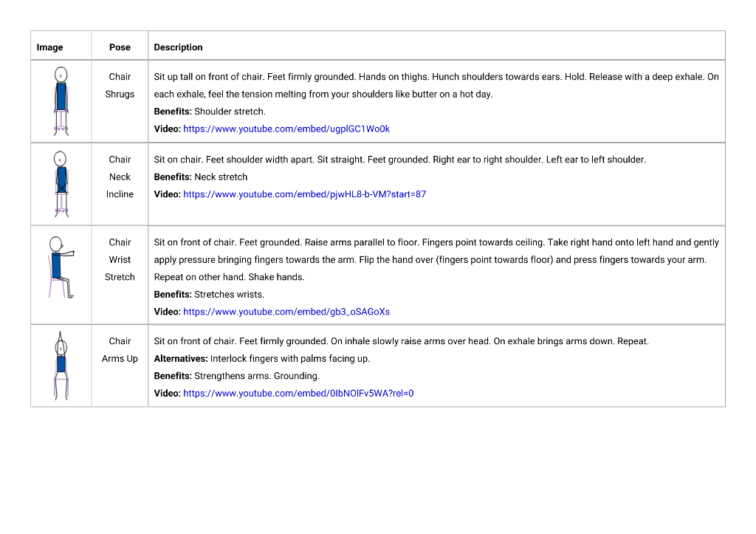Open the Chair Shrugs YouTube video link

click(286, 129)
